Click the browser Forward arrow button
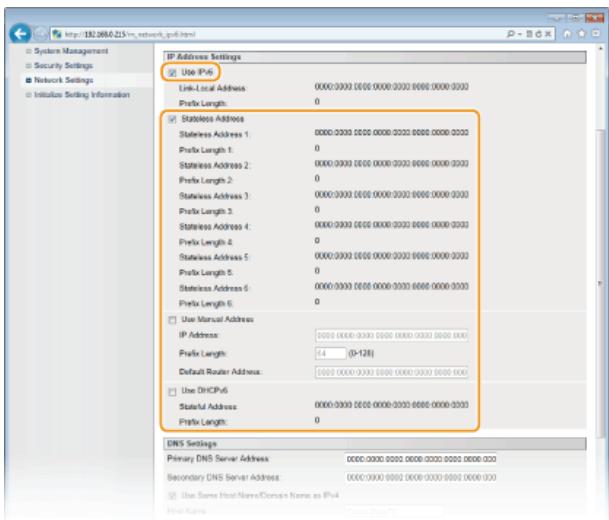 coord(40,34)
